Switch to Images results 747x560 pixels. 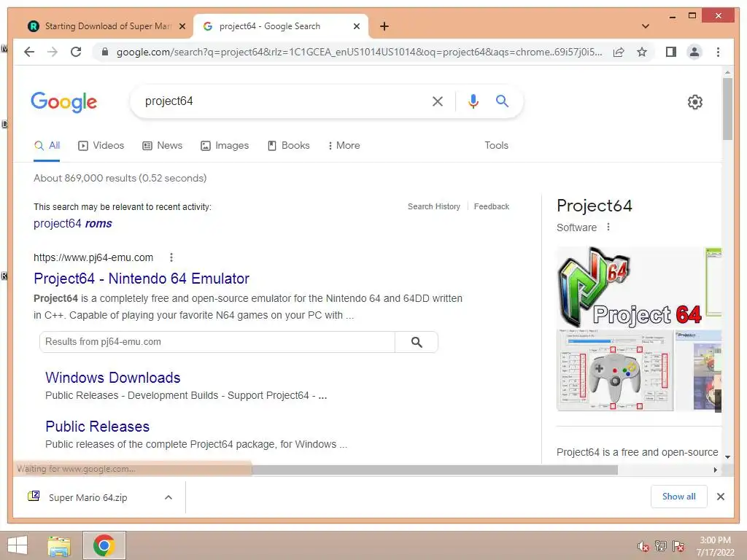point(225,145)
